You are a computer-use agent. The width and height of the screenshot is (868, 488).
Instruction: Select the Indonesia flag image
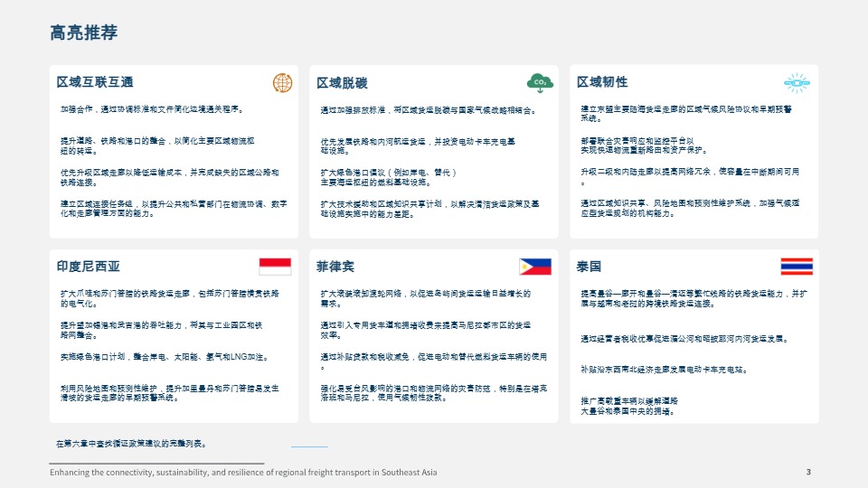click(x=275, y=267)
